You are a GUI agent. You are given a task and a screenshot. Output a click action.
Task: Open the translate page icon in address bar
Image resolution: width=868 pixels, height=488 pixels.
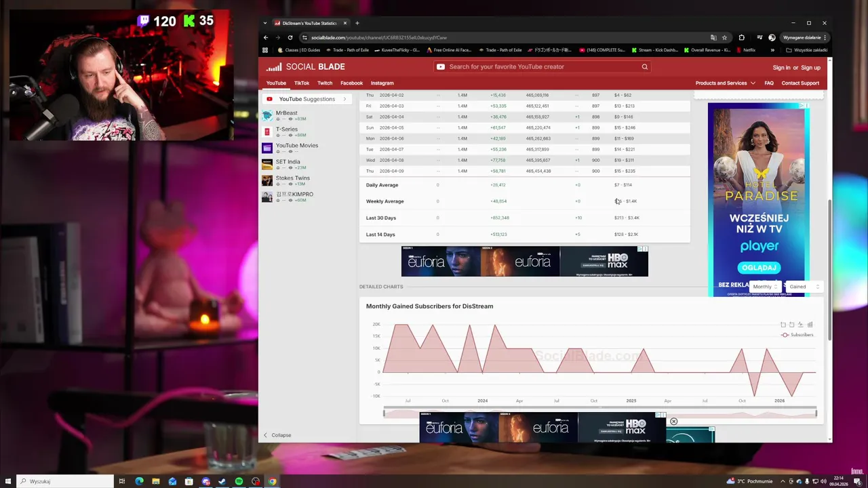click(713, 37)
